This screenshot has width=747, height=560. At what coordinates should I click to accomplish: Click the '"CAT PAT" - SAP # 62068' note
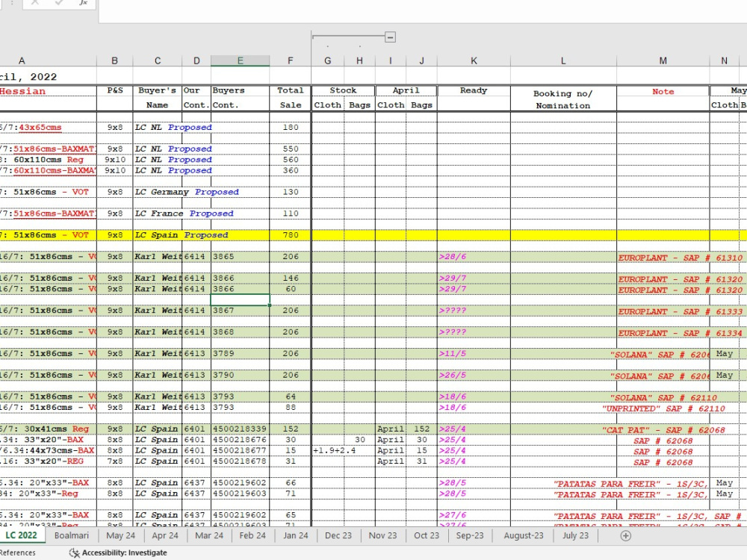663,429
